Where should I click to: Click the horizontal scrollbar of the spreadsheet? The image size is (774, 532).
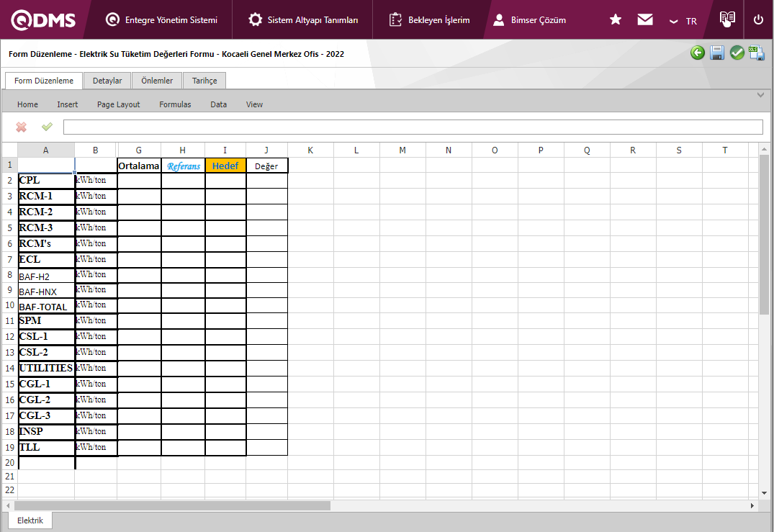point(173,506)
